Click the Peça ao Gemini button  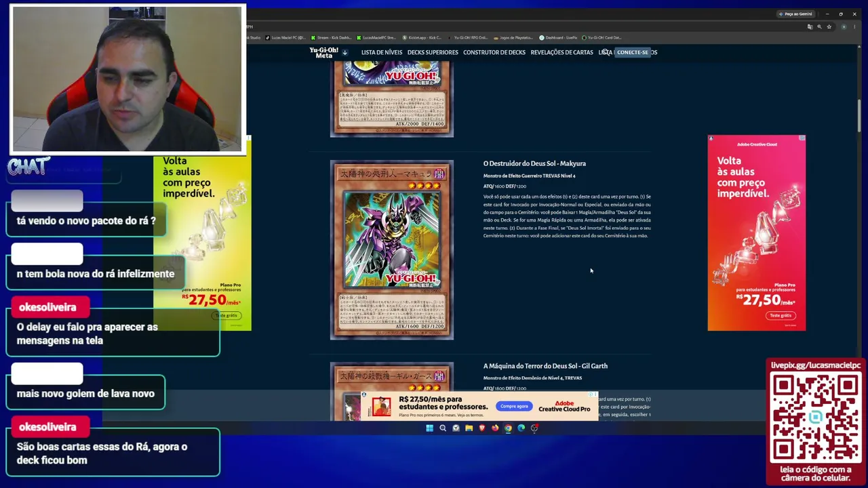(x=795, y=14)
